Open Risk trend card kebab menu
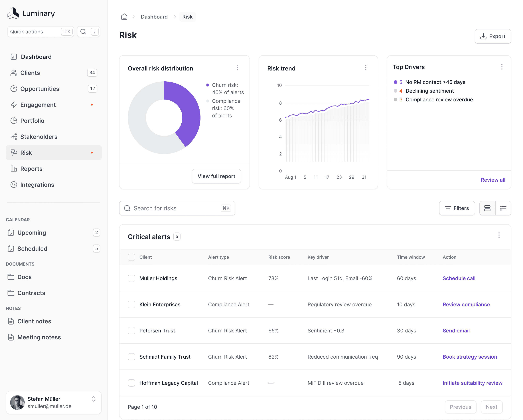 click(x=365, y=68)
